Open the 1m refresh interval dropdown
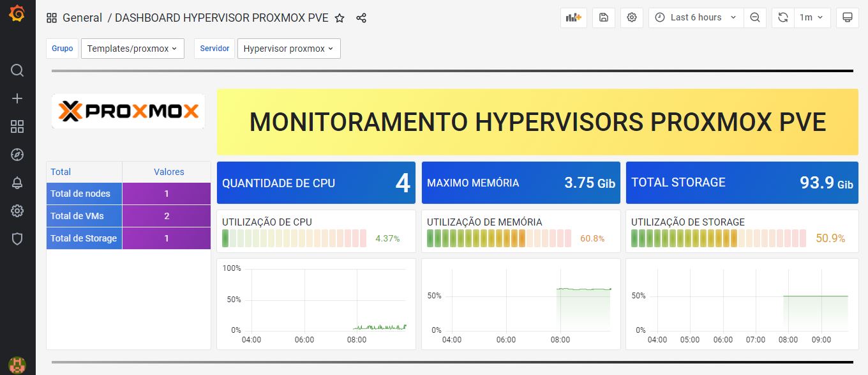This screenshot has height=375, width=868. point(811,18)
